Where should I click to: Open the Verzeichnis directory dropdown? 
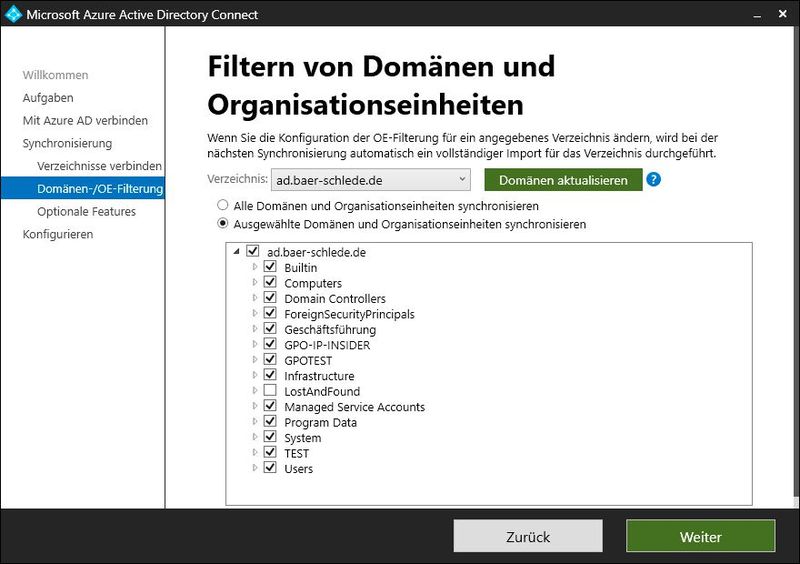point(370,180)
